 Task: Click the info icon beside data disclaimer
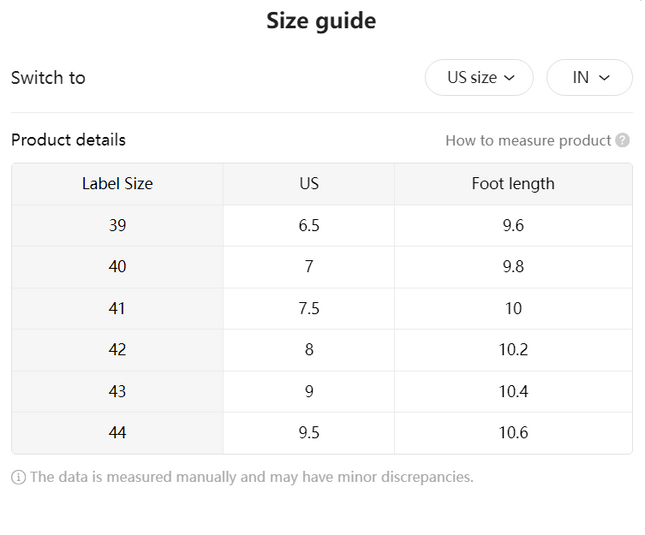point(19,477)
